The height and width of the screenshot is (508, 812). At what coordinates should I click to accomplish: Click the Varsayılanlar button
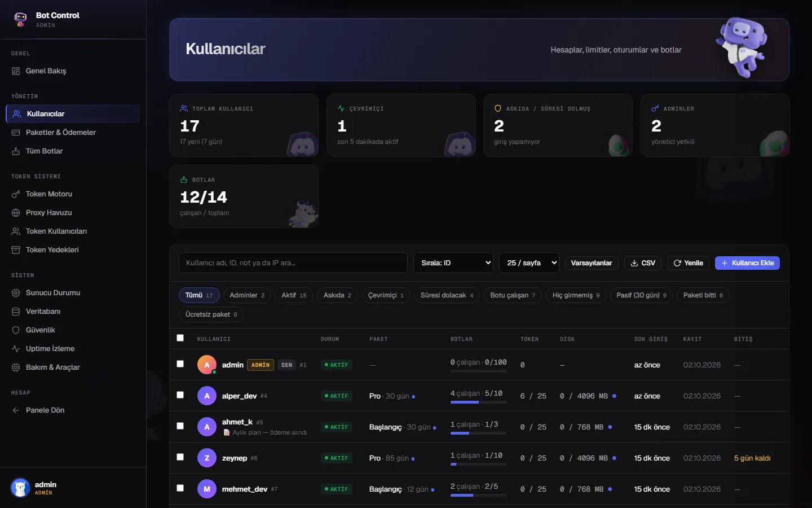[592, 263]
